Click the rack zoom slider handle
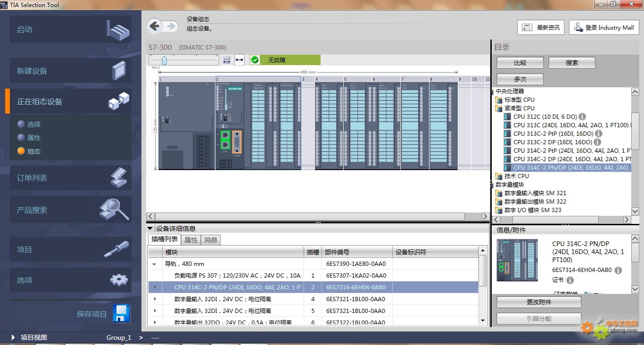Screen dimensions: 644x345 point(164,60)
